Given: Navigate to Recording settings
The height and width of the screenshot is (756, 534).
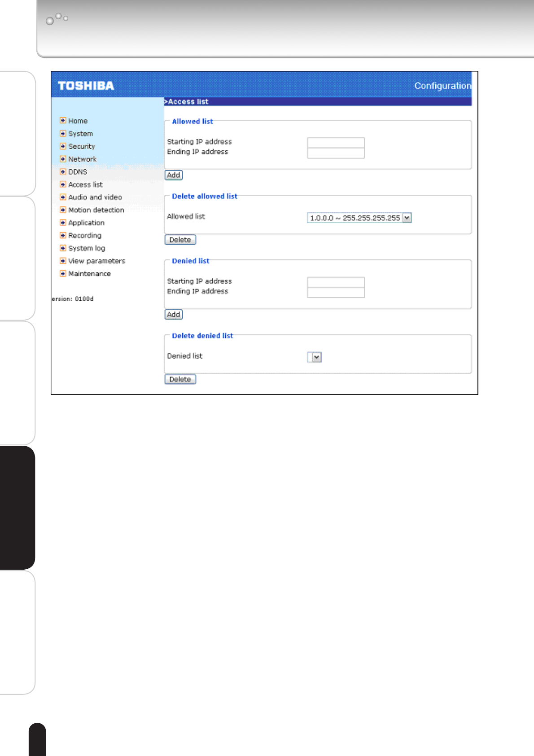Looking at the screenshot, I should point(85,235).
